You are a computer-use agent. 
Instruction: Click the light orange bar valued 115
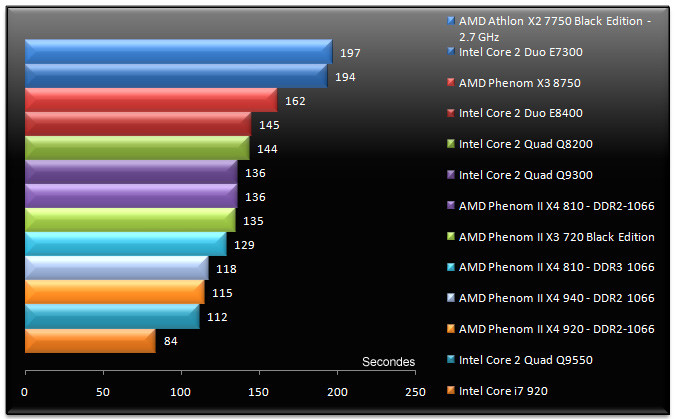click(115, 292)
